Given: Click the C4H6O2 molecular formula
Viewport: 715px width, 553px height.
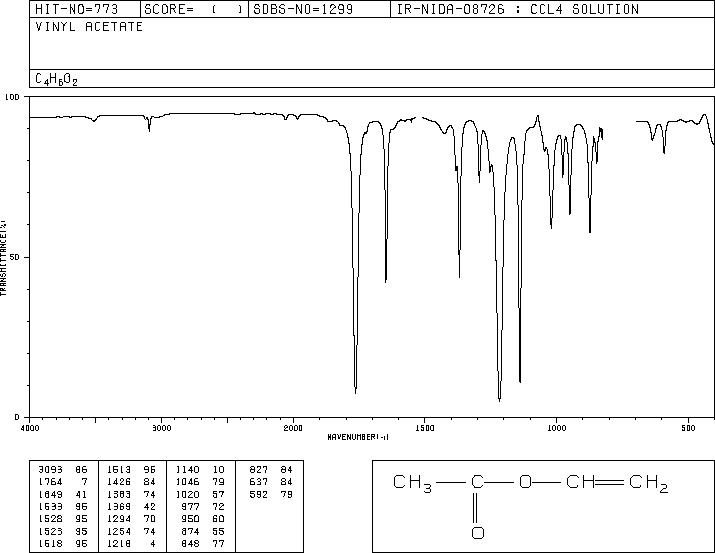Looking at the screenshot, I should (x=57, y=80).
